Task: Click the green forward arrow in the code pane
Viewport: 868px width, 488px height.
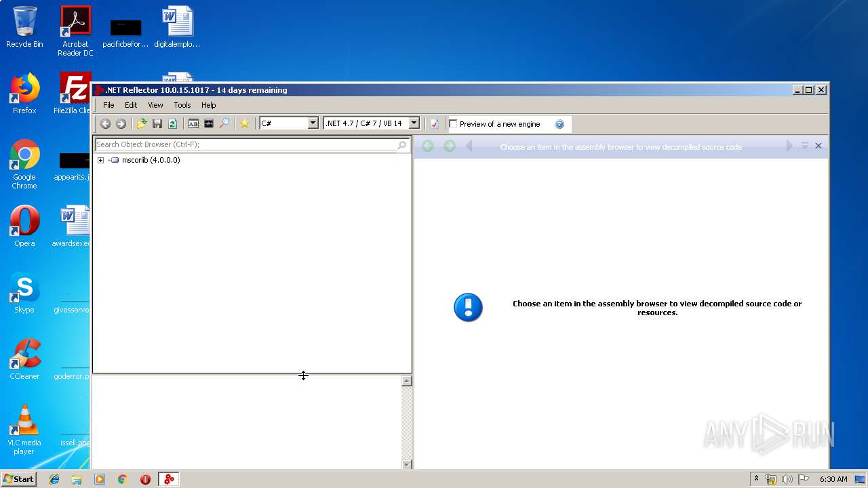Action: click(x=449, y=146)
